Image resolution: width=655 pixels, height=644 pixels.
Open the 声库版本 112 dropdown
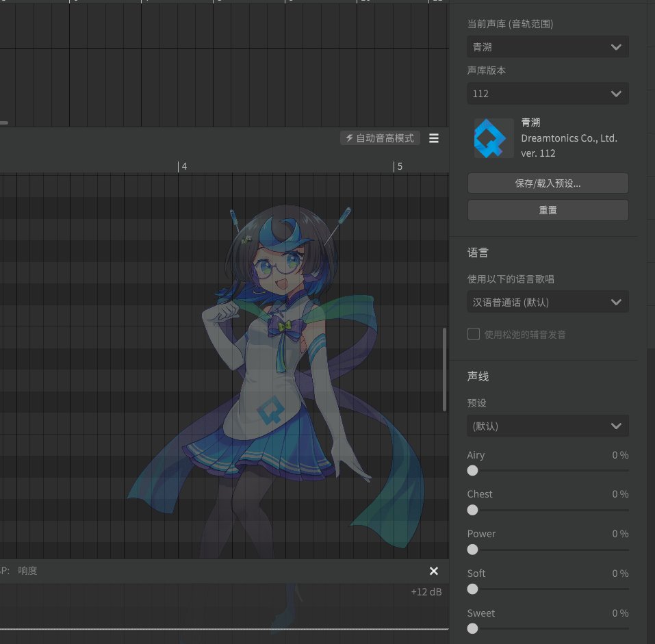click(548, 94)
